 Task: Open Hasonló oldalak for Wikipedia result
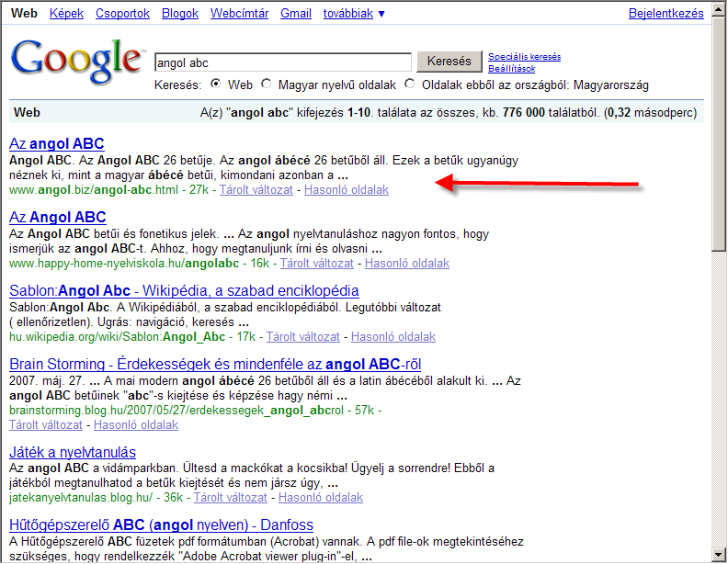pos(393,337)
